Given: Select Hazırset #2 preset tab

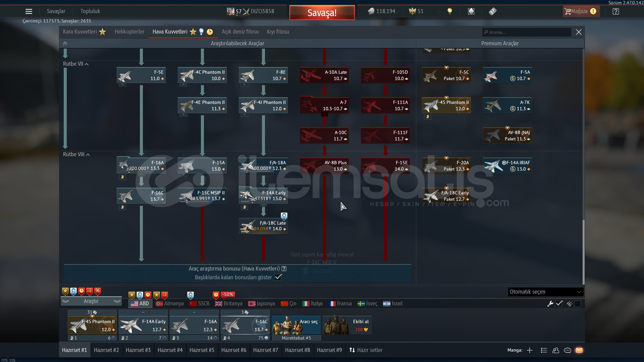Looking at the screenshot, I should pyautogui.click(x=106, y=350).
